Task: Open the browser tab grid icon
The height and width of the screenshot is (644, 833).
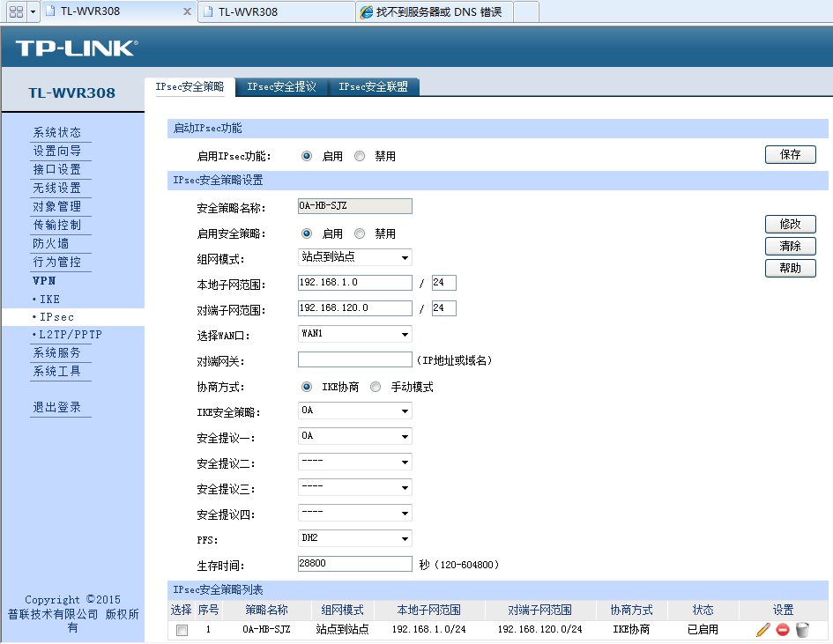Action: [x=17, y=11]
